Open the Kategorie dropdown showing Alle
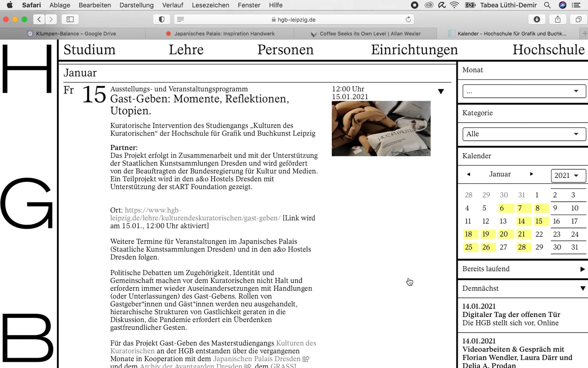 [x=524, y=134]
